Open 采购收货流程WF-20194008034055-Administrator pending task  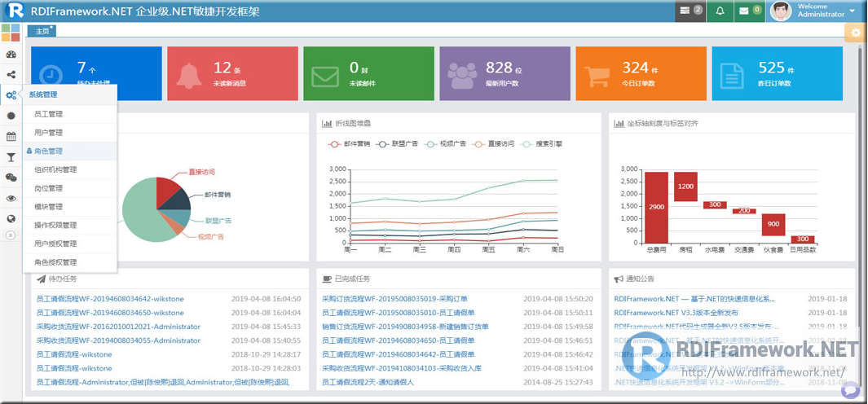tap(118, 340)
